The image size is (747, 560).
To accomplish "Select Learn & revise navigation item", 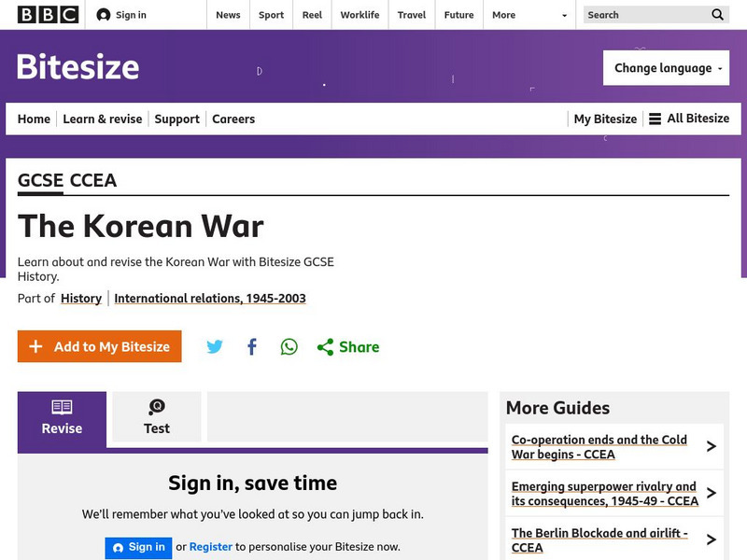I will click(103, 119).
